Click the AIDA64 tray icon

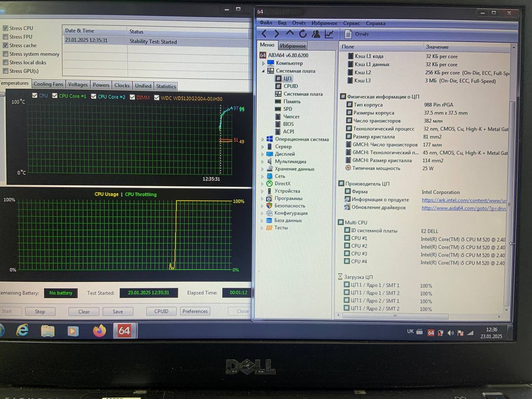pyautogui.click(x=431, y=333)
